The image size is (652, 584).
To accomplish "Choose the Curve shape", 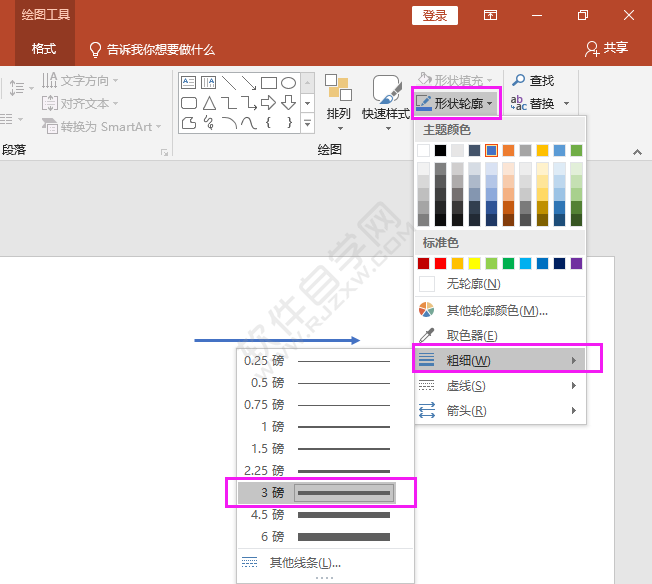I will click(x=249, y=123).
